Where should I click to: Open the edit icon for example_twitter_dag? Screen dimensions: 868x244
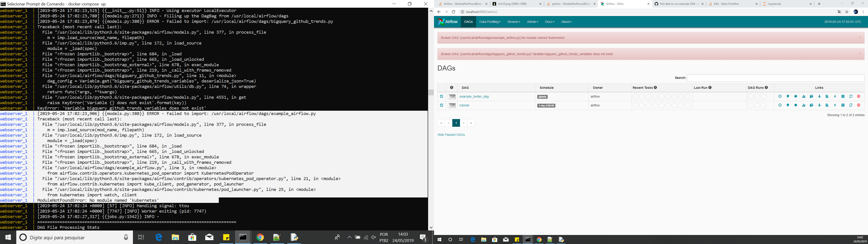pyautogui.click(x=441, y=96)
